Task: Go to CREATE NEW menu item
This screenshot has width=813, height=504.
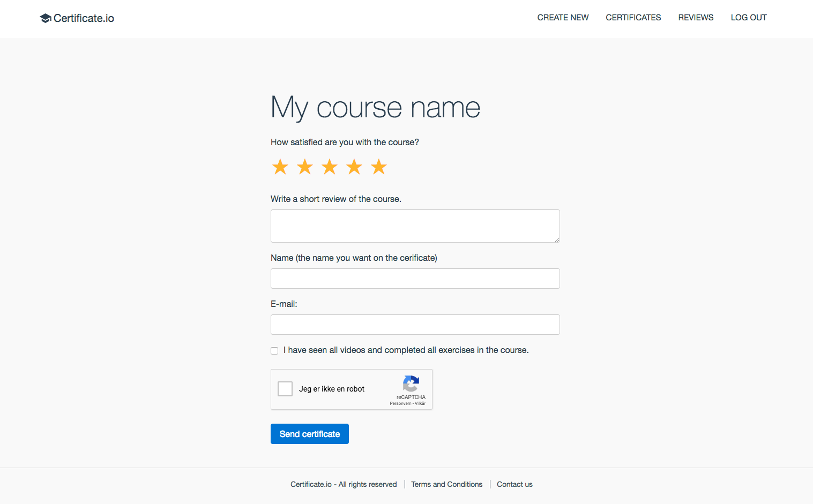Action: point(563,18)
